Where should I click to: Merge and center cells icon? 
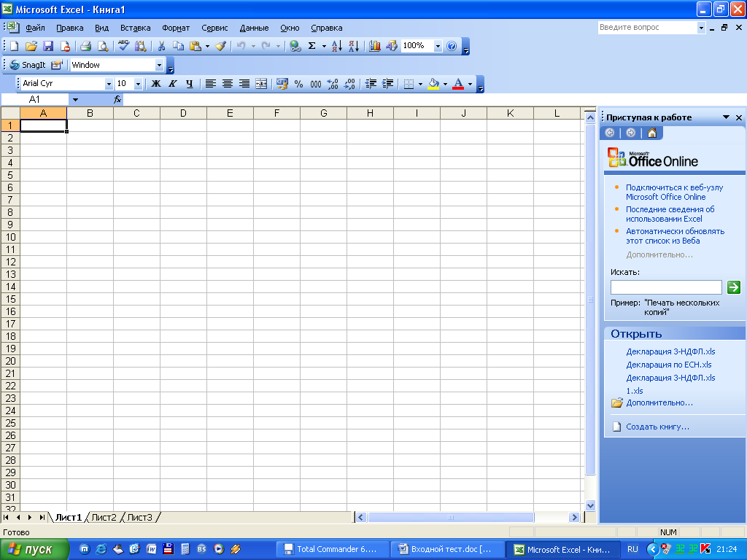pyautogui.click(x=261, y=84)
